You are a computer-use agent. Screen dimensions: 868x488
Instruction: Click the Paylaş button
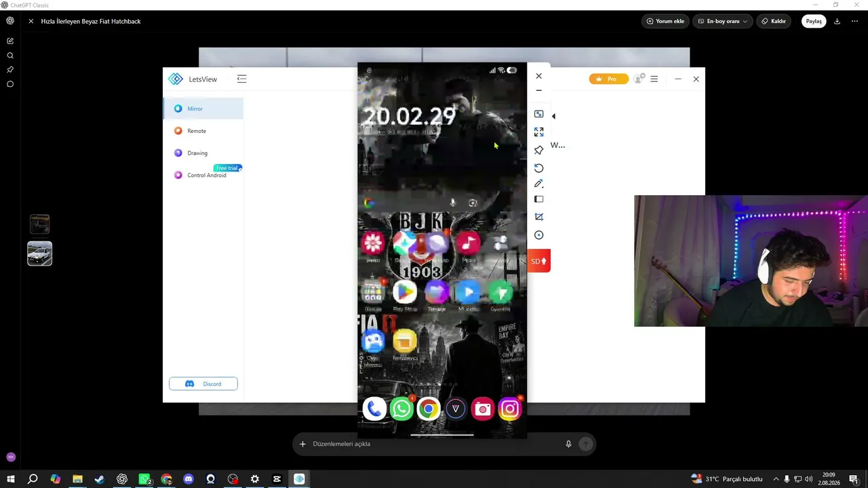pos(813,21)
